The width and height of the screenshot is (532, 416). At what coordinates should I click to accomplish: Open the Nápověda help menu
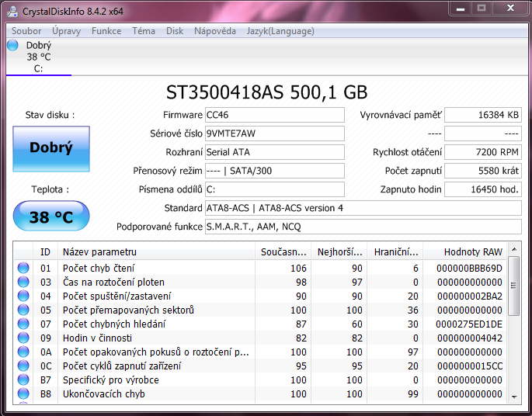tap(215, 31)
